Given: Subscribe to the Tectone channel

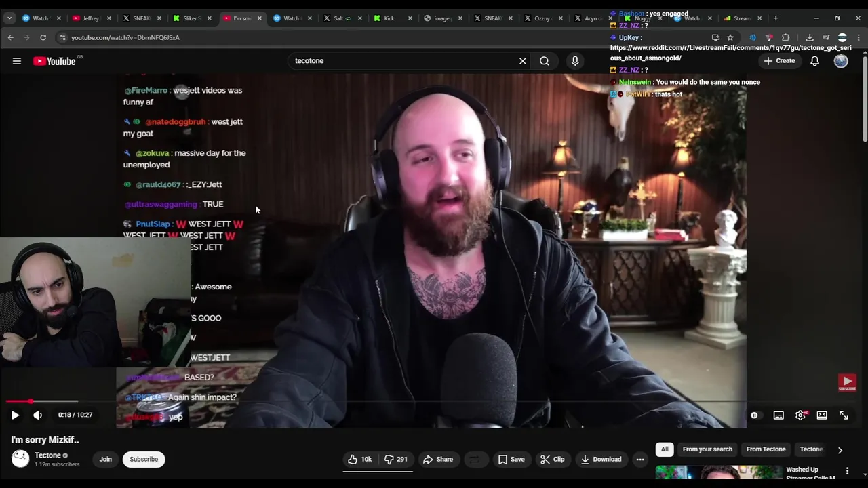Looking at the screenshot, I should [144, 460].
